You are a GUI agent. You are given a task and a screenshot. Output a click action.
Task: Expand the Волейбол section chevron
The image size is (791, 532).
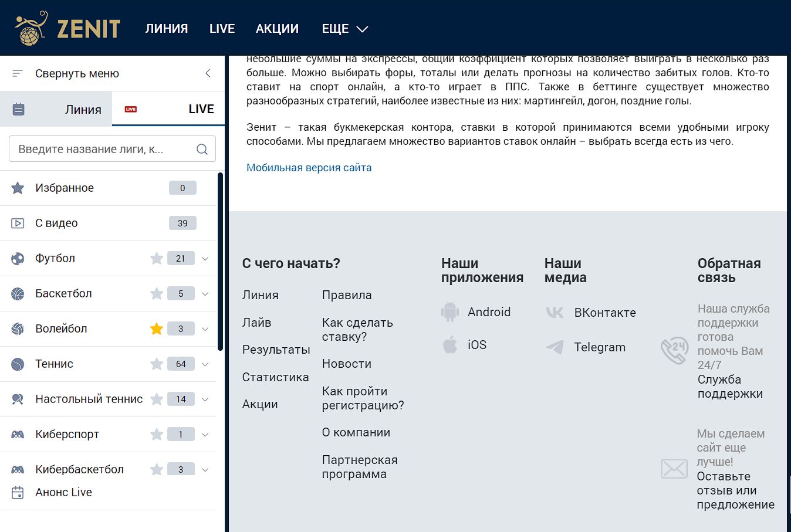tap(205, 329)
